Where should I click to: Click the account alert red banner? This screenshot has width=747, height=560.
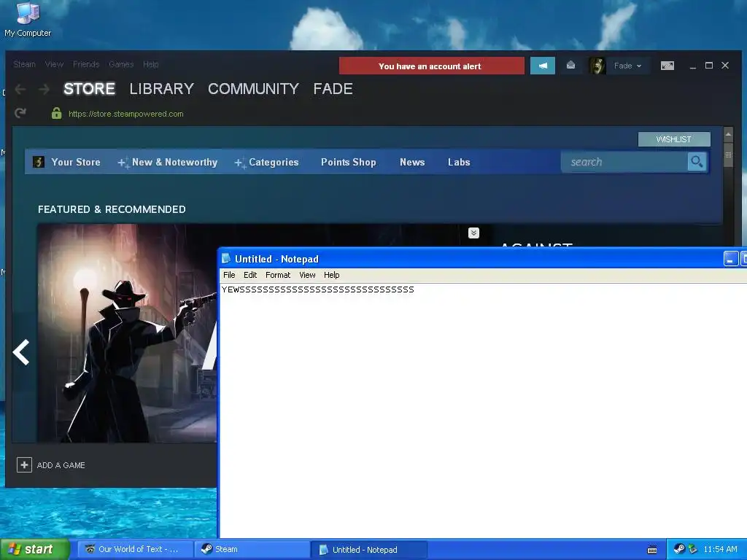(432, 66)
